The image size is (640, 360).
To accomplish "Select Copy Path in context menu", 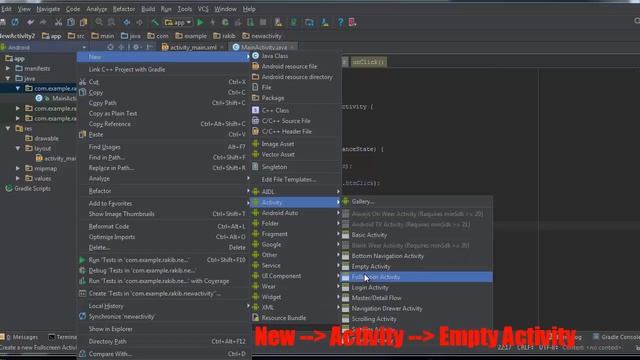I will coord(164,103).
